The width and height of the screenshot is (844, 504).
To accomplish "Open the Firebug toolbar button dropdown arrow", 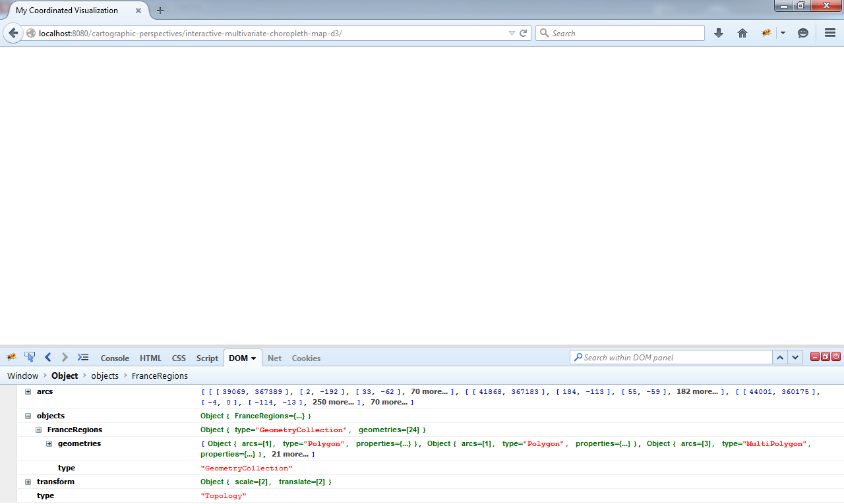I will tap(783, 33).
